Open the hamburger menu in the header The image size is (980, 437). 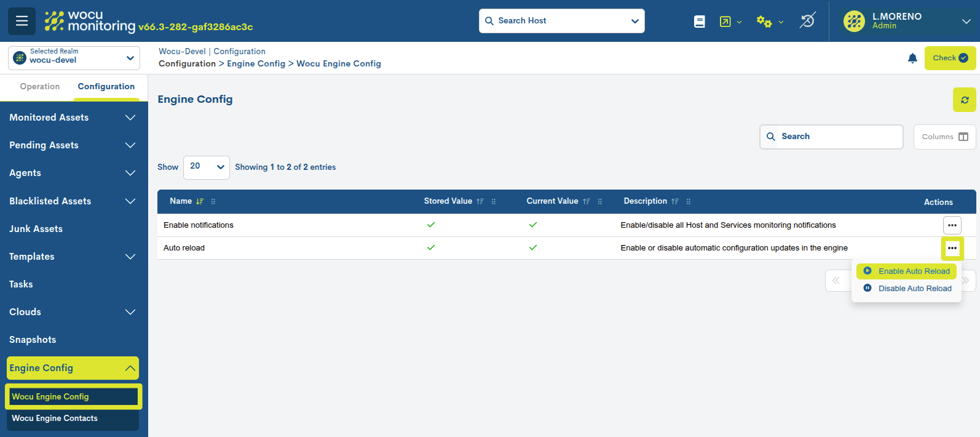[22, 21]
